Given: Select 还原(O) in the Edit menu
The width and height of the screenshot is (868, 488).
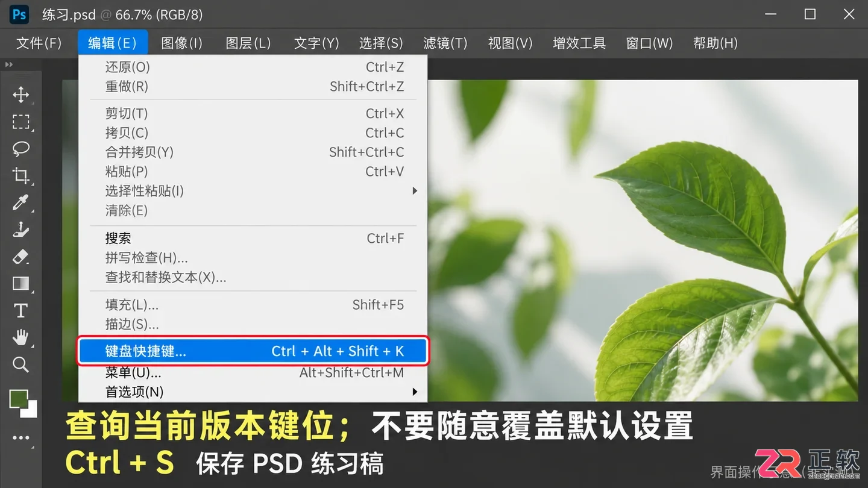Looking at the screenshot, I should tap(253, 67).
